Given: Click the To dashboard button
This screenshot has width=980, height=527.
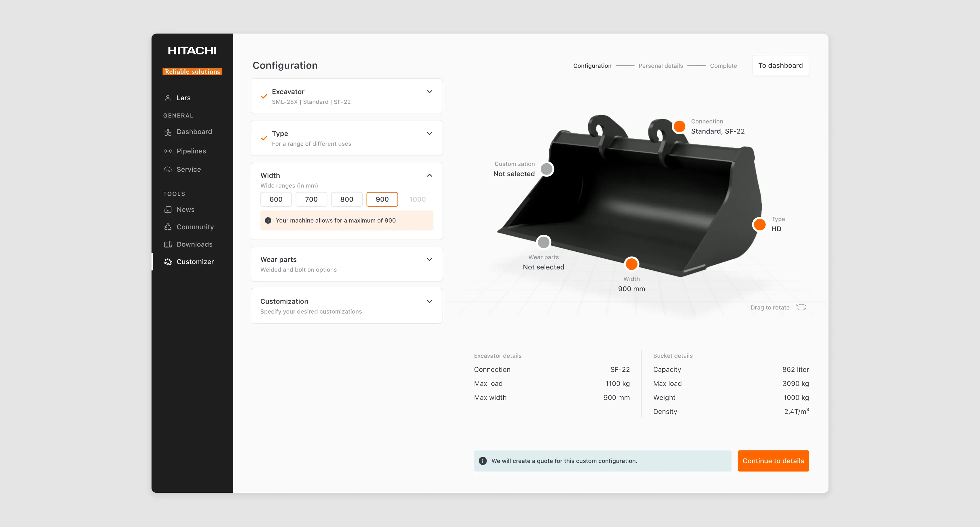Looking at the screenshot, I should pyautogui.click(x=780, y=65).
